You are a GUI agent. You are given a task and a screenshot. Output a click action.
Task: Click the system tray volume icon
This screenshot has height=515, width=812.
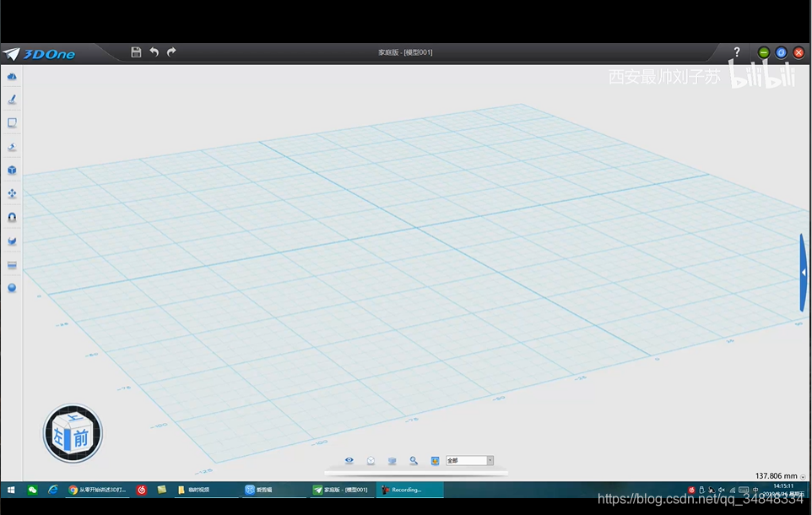(722, 490)
